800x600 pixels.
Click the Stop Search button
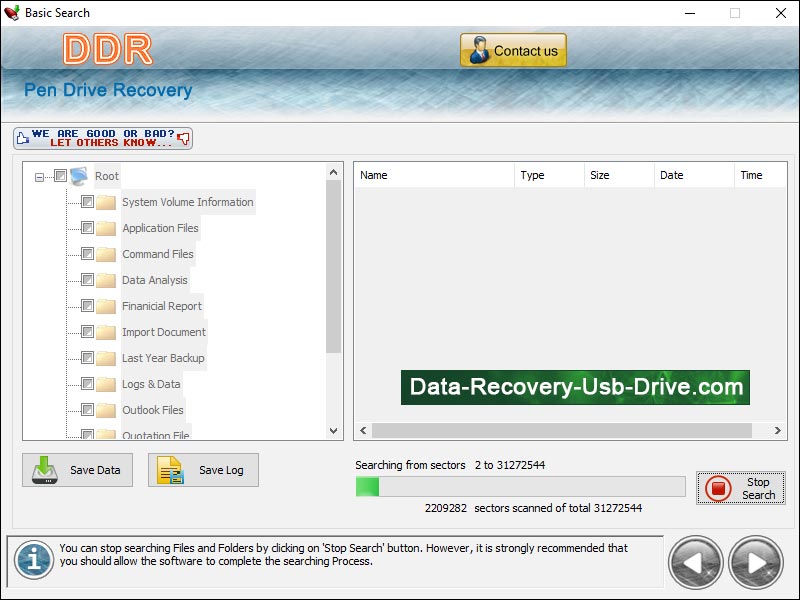click(x=741, y=488)
